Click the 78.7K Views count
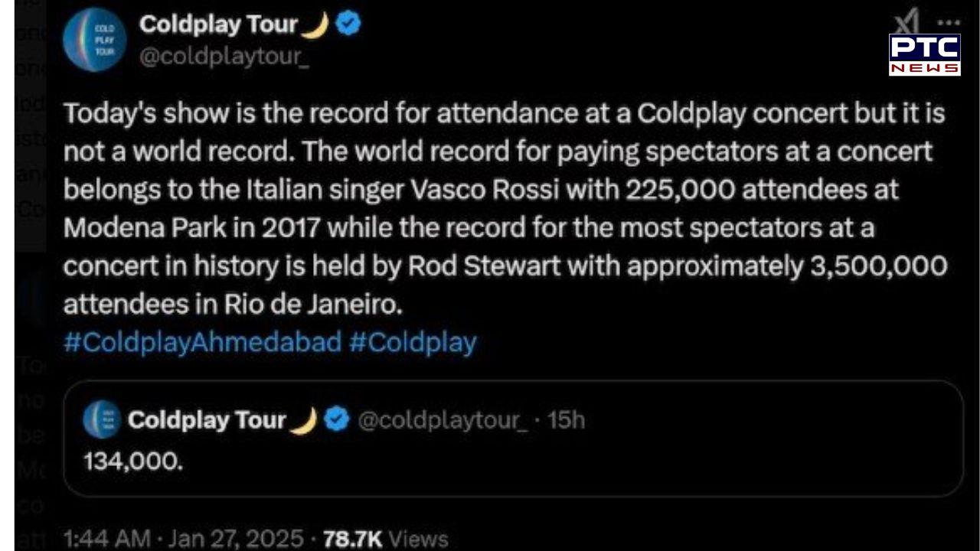This screenshot has height=551, width=980. coord(385,539)
